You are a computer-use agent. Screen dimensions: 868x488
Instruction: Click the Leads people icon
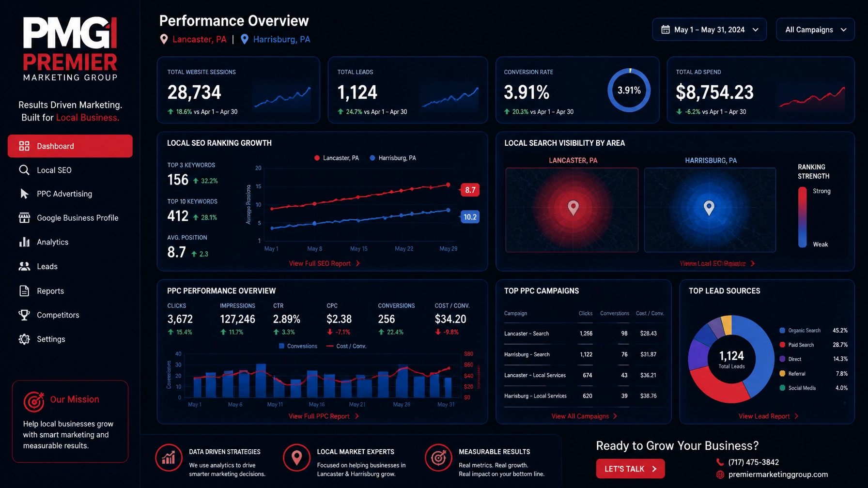[24, 266]
